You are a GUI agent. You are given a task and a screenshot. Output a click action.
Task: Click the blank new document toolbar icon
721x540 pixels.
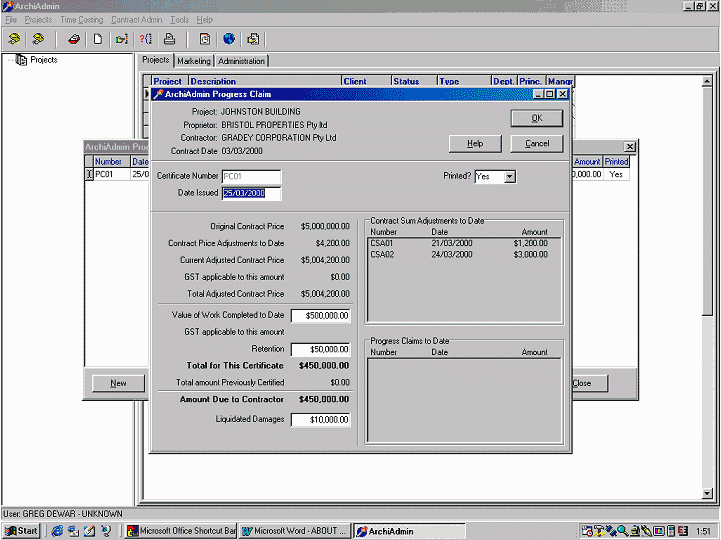[x=97, y=39]
